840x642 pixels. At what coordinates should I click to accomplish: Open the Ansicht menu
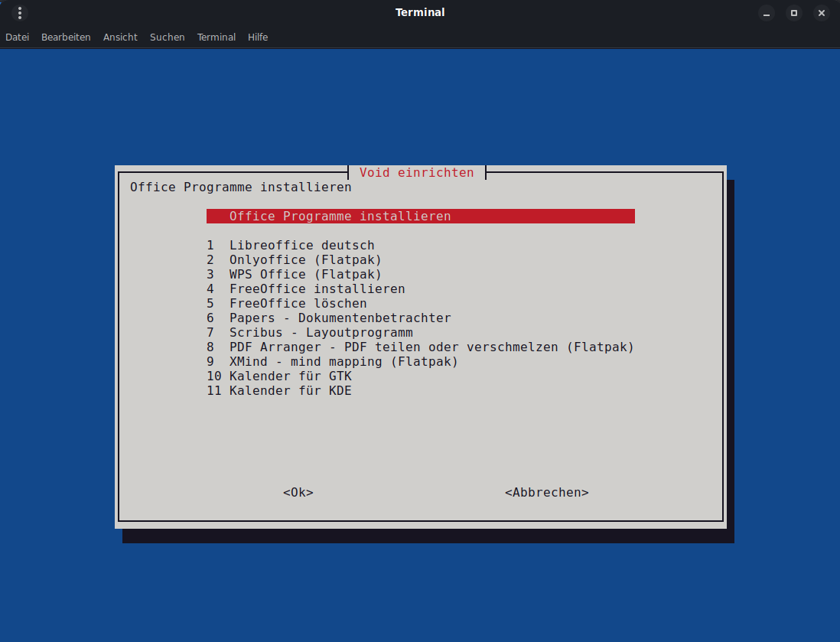pyautogui.click(x=120, y=37)
